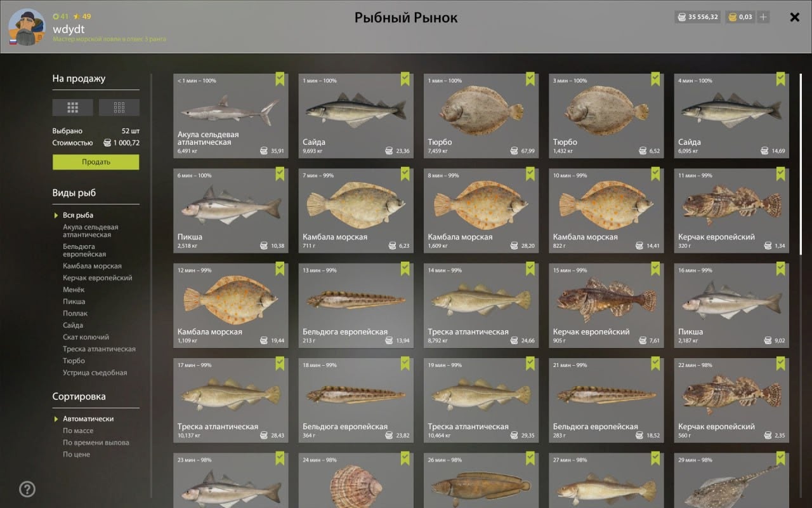
Task: Click the coin icon next to price 24,66
Action: (514, 341)
